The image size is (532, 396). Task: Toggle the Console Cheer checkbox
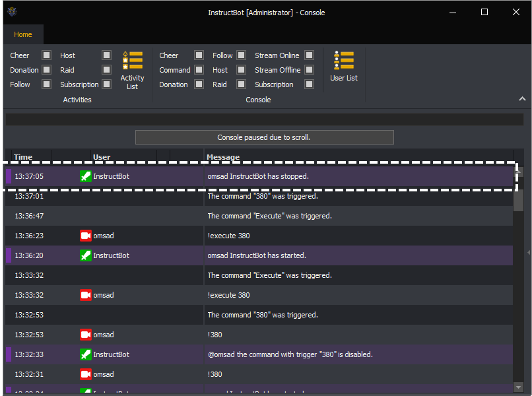(199, 55)
